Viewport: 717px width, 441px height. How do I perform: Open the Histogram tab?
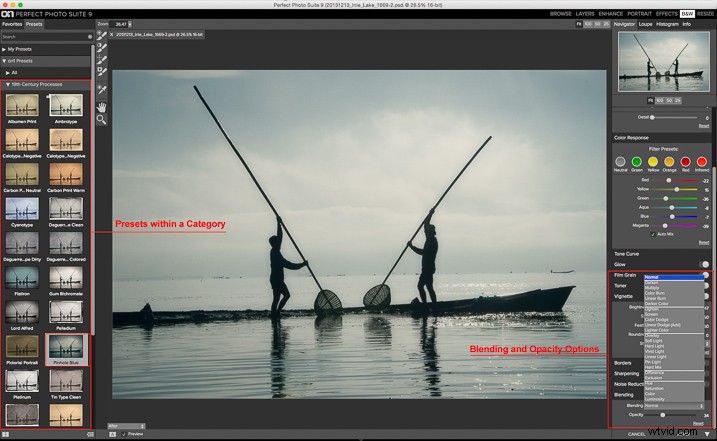point(667,23)
